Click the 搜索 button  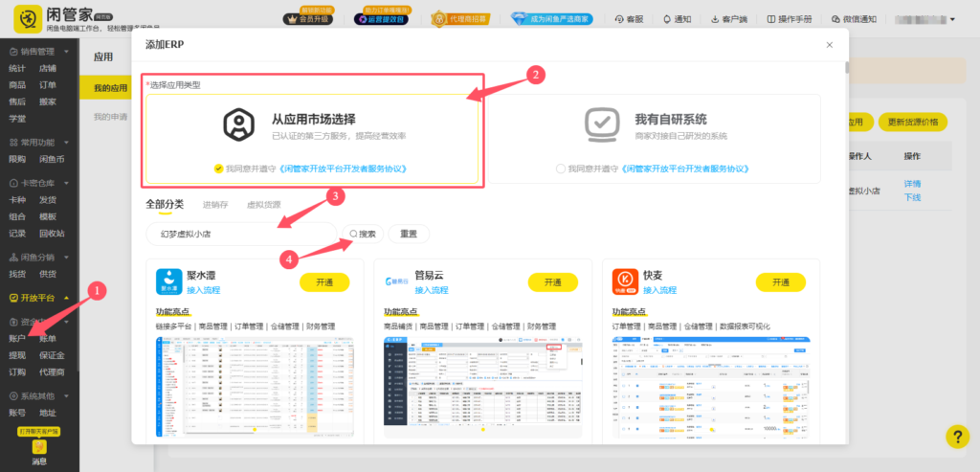coord(363,234)
